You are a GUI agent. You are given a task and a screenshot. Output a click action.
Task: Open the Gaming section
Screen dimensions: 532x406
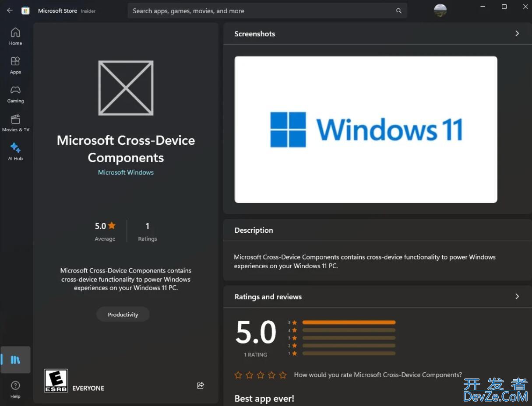point(15,94)
